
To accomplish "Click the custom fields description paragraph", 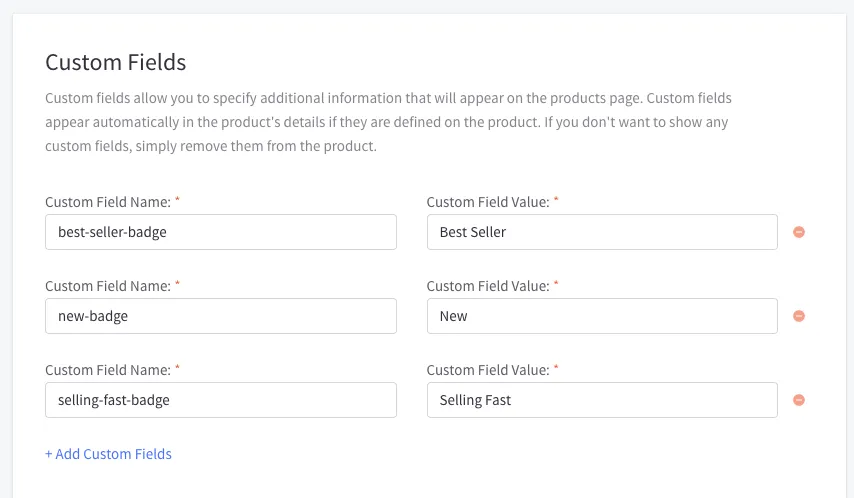I will (388, 122).
